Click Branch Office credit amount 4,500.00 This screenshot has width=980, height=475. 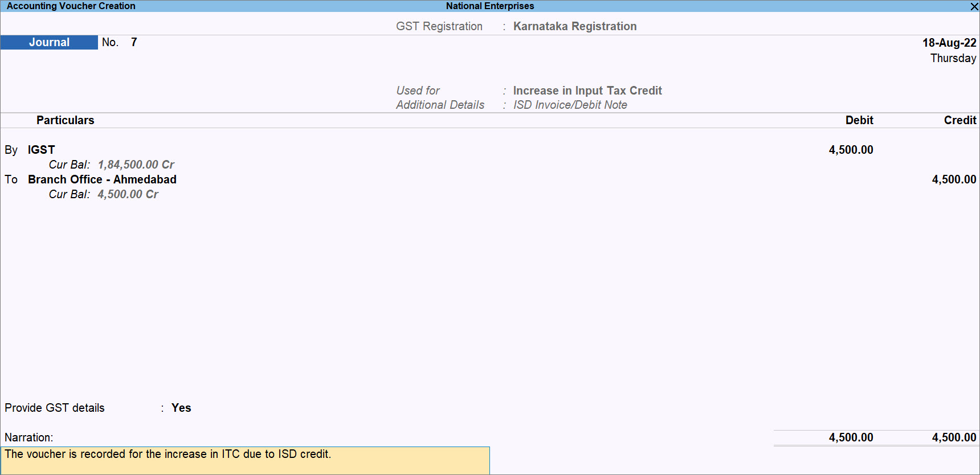pyautogui.click(x=954, y=179)
